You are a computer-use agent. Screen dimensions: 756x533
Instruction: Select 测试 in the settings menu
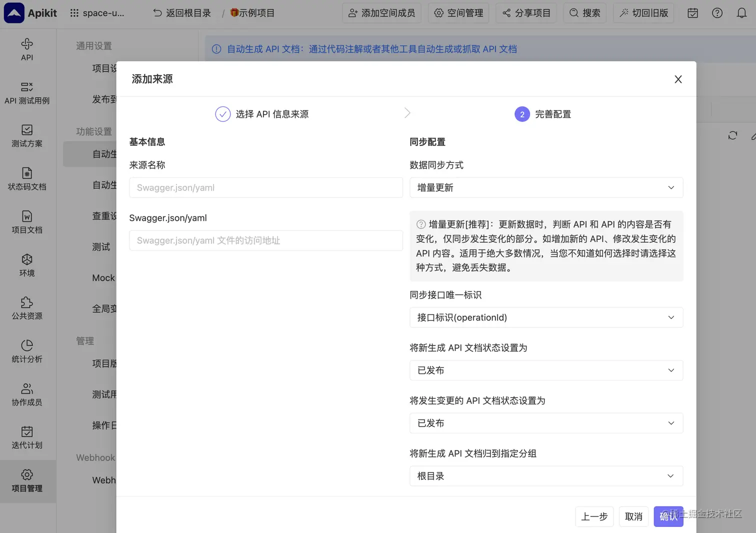[x=101, y=247]
